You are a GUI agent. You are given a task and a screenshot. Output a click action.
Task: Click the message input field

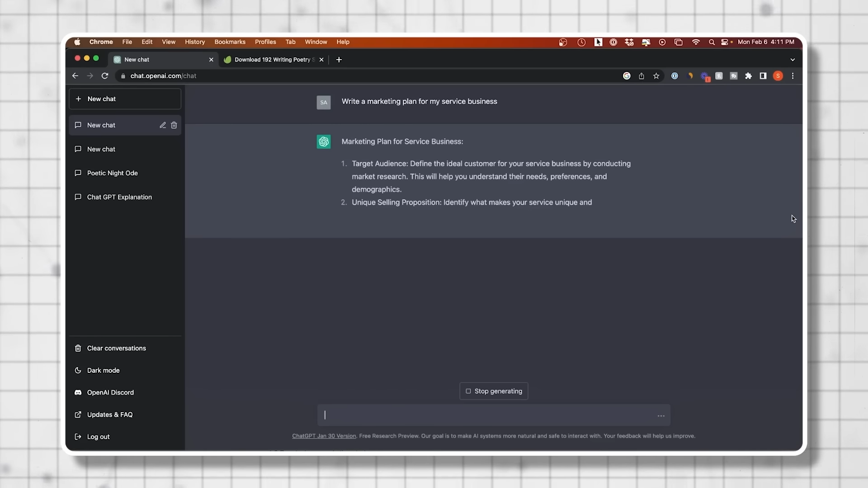pyautogui.click(x=488, y=415)
